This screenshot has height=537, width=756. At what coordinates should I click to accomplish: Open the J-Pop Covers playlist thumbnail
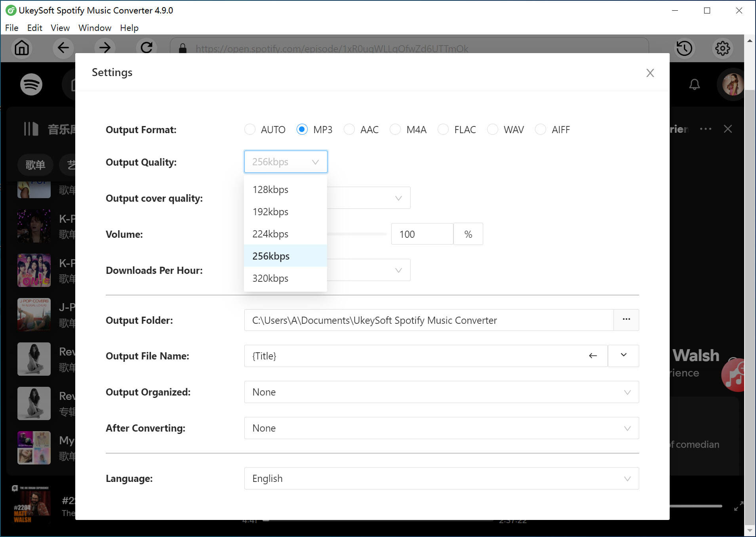34,315
